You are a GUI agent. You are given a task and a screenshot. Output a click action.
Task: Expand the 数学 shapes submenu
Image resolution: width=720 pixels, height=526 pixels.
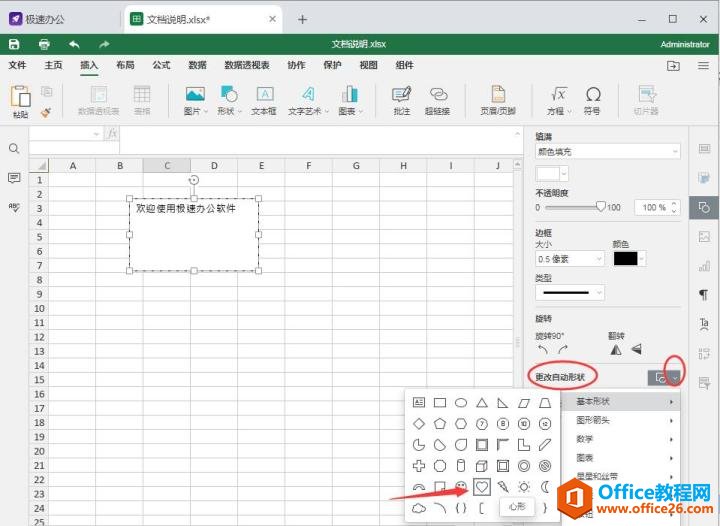622,439
